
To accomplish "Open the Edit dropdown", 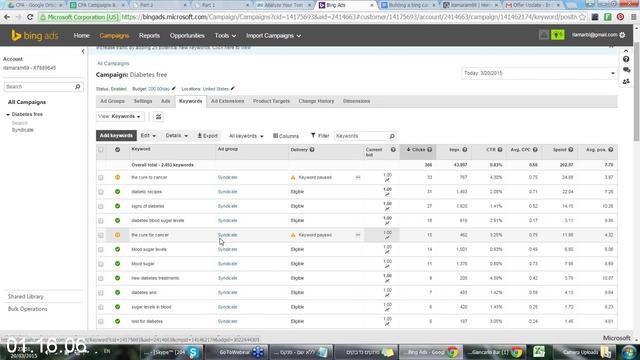I will [x=148, y=136].
